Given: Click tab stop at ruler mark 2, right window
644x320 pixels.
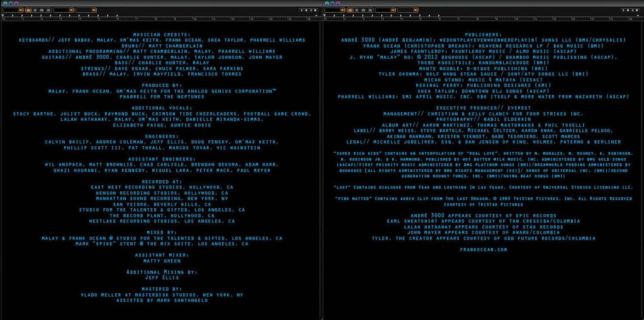Looking at the screenshot, I should pos(363,15).
